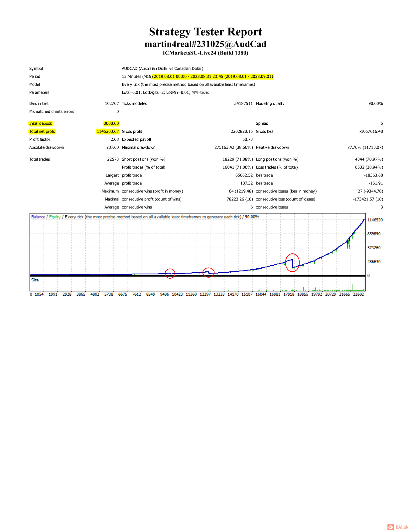The width and height of the screenshot is (411, 532).
Task: Click Largest profit trade value 65062.52
Action: pos(244,175)
